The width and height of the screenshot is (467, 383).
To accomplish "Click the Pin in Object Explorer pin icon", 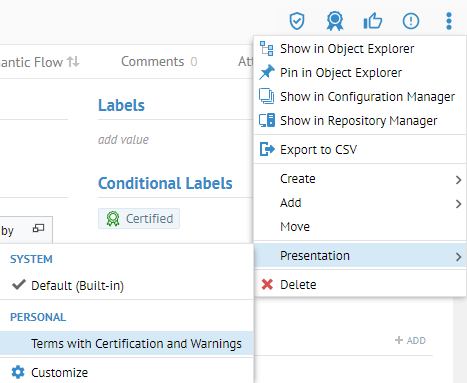I will 267,72.
